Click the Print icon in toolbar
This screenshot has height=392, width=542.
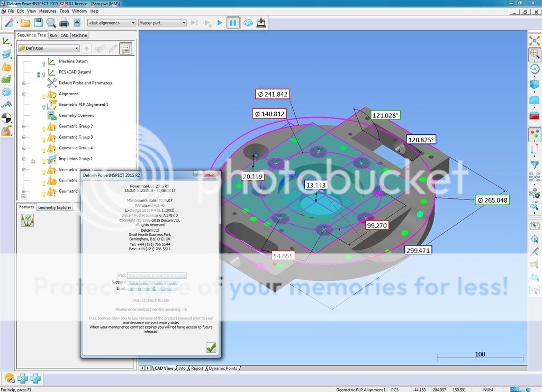(x=64, y=23)
